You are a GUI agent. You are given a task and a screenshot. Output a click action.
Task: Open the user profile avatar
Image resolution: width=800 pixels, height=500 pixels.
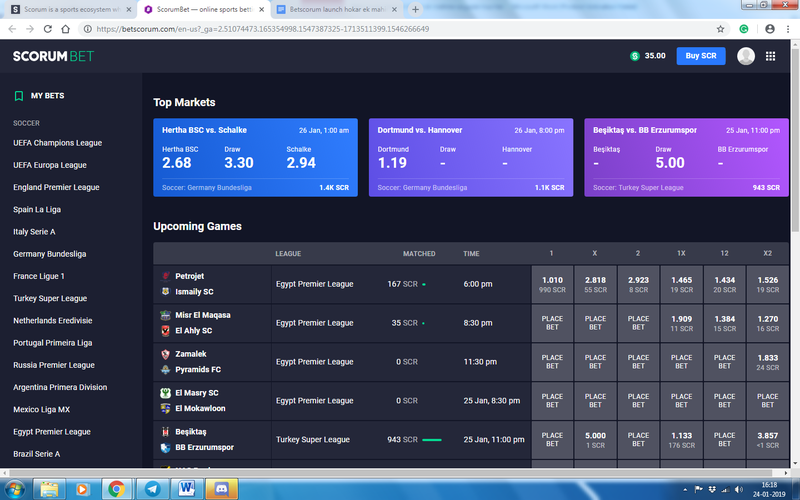point(746,56)
